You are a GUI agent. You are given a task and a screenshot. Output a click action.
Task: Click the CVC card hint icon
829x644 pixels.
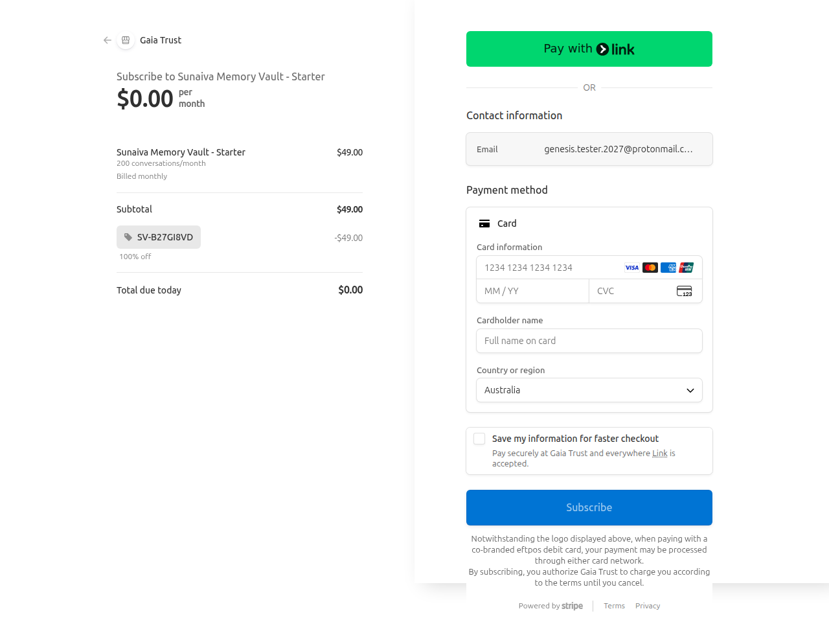(684, 291)
